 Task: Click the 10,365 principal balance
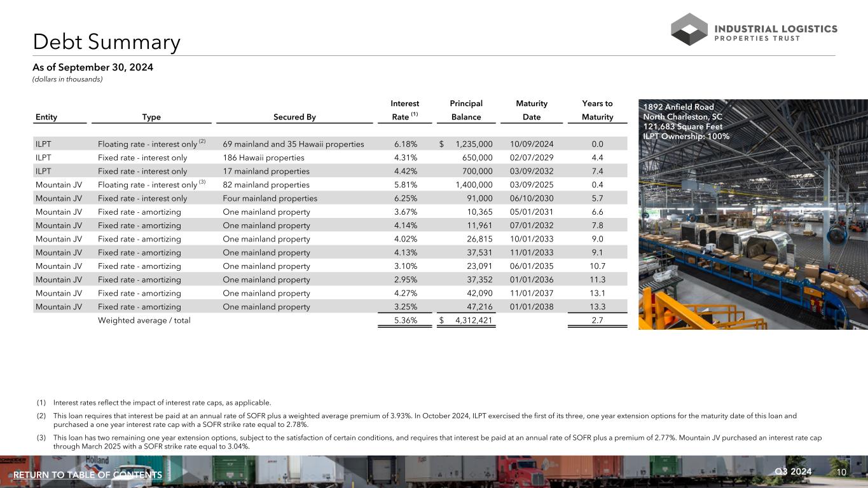coord(481,212)
